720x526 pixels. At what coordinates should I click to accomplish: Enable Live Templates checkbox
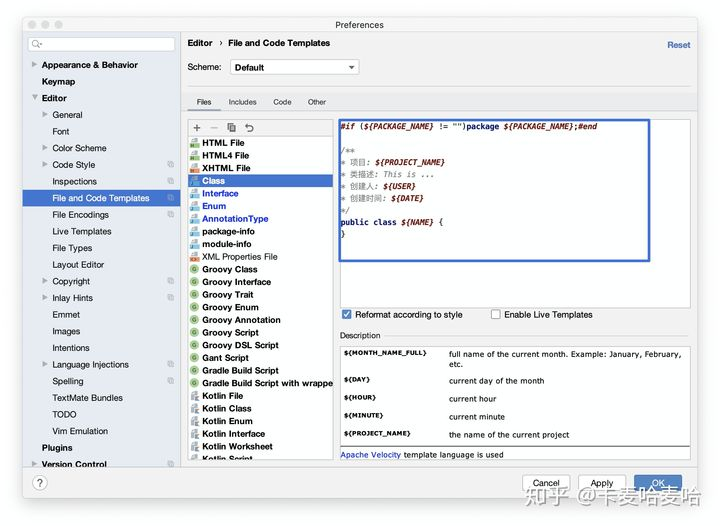(496, 314)
